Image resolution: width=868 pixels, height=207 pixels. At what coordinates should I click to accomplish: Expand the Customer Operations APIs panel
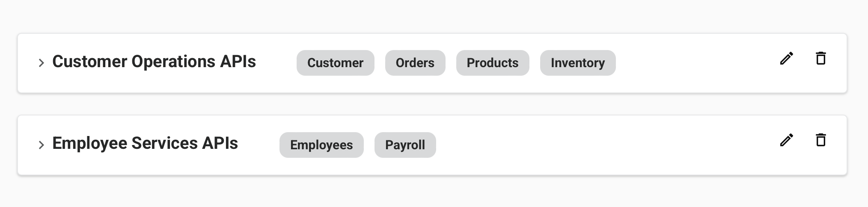coord(41,63)
